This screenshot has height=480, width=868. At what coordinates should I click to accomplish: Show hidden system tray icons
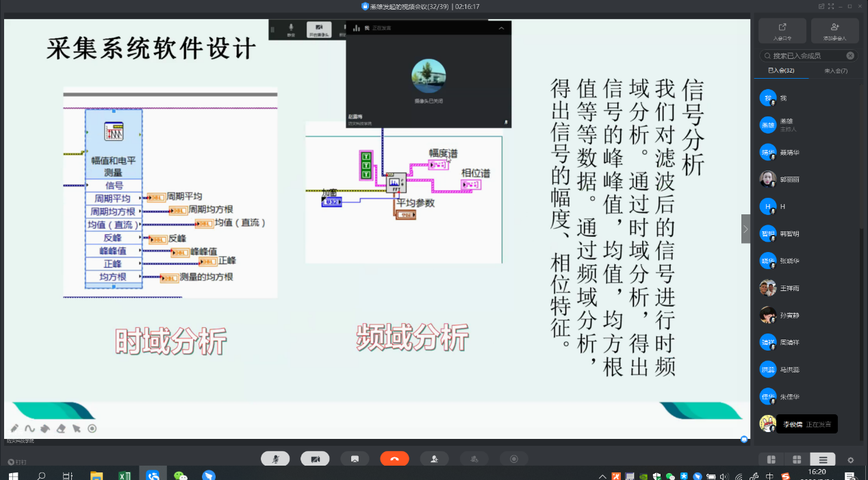[x=602, y=476]
